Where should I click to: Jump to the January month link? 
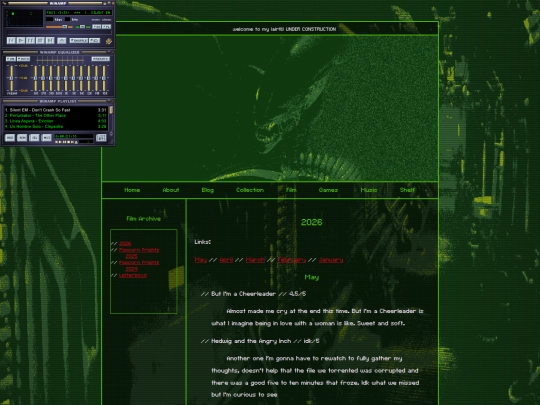[331, 260]
